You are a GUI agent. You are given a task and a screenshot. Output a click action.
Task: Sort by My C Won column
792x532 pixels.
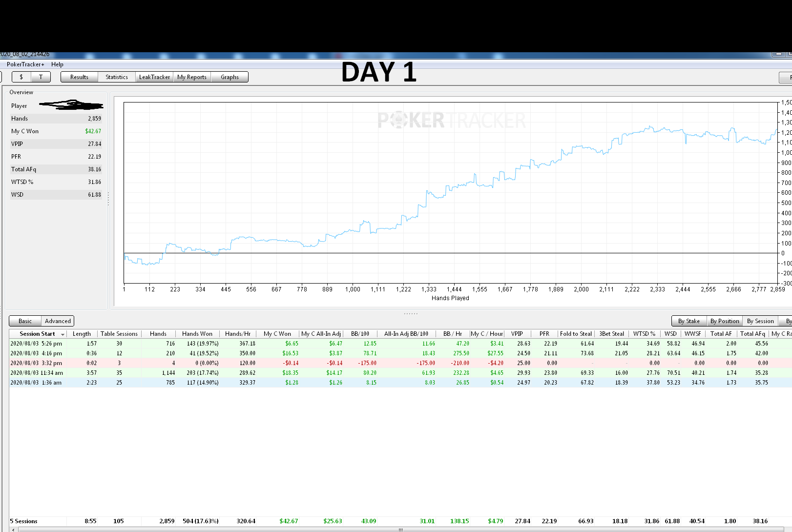pos(277,334)
